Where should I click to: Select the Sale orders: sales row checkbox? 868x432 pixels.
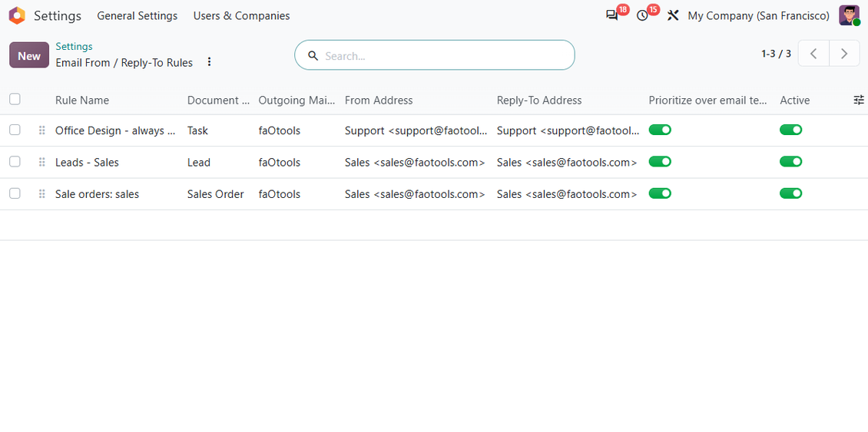click(15, 193)
